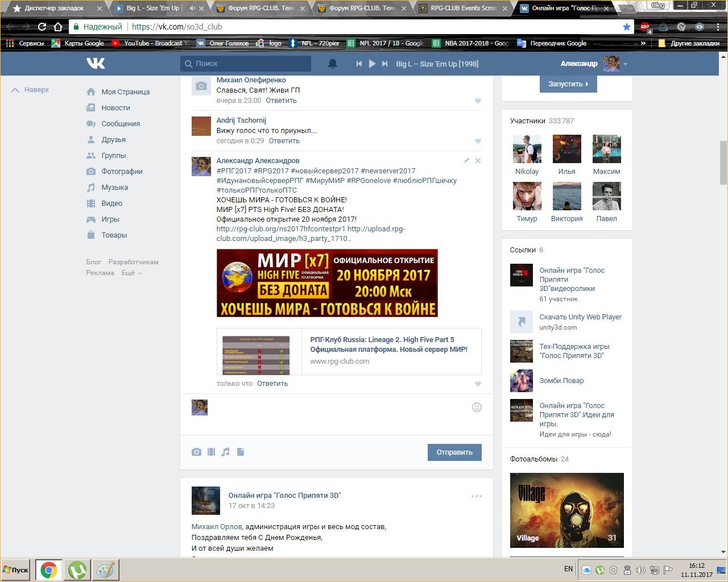728x582 pixels.
Task: Open Музыка in the sidebar
Action: coord(107,187)
